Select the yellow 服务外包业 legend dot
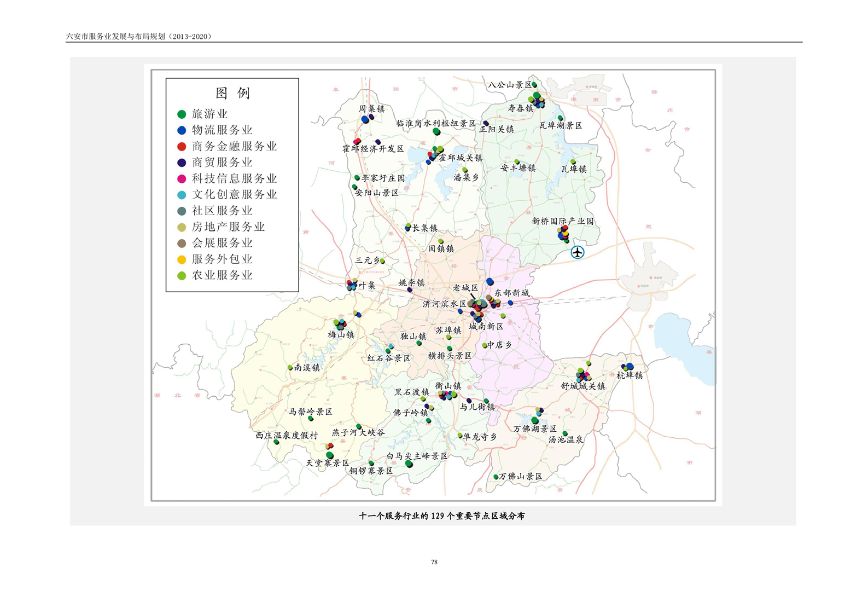The width and height of the screenshot is (868, 614). pos(182,259)
